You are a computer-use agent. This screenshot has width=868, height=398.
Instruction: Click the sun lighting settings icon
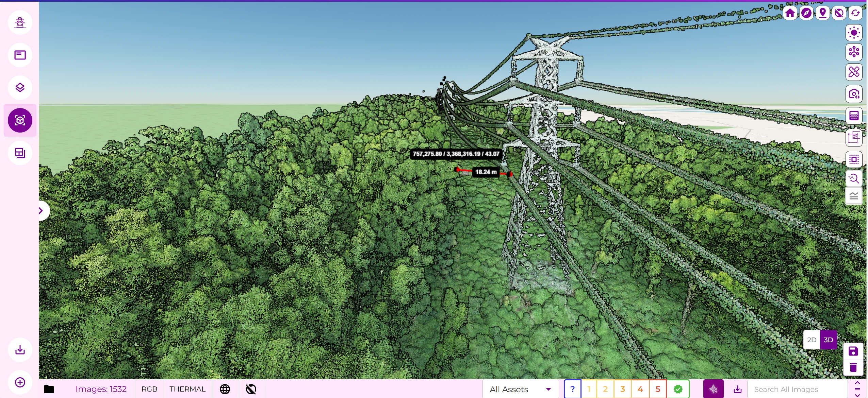point(854,33)
